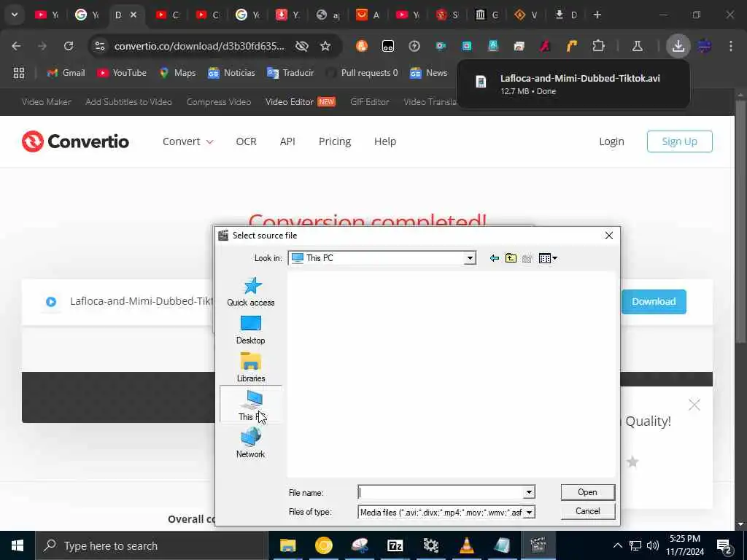Open the View Menu icon in file dialog

point(548,258)
